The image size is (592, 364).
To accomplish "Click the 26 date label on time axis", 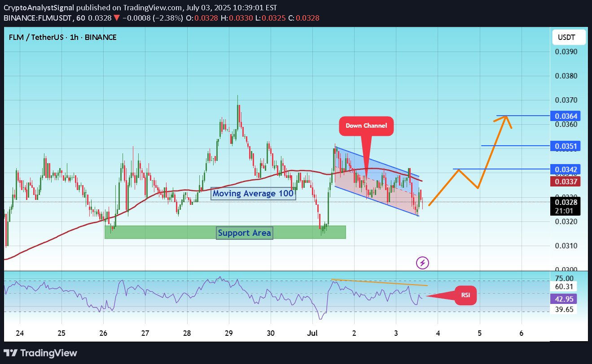I will click(x=103, y=334).
